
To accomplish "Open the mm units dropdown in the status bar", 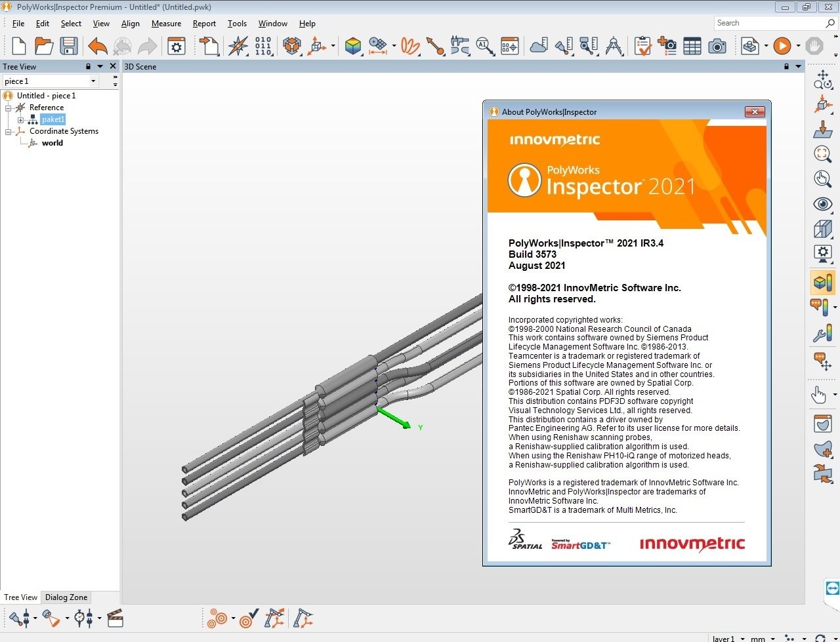I will click(x=773, y=638).
